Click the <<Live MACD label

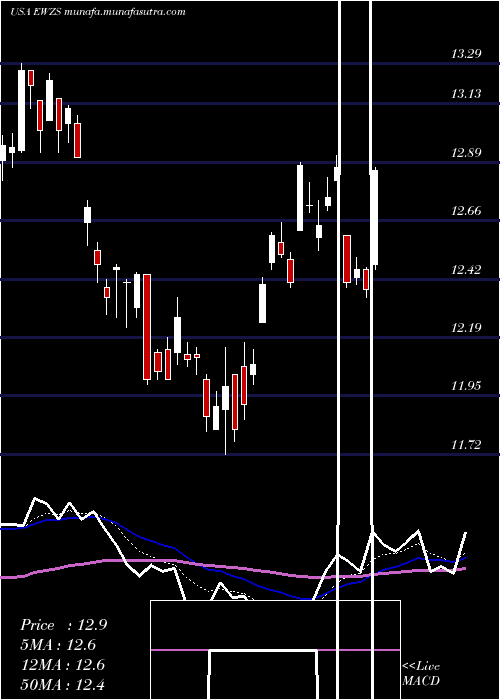pos(421,673)
